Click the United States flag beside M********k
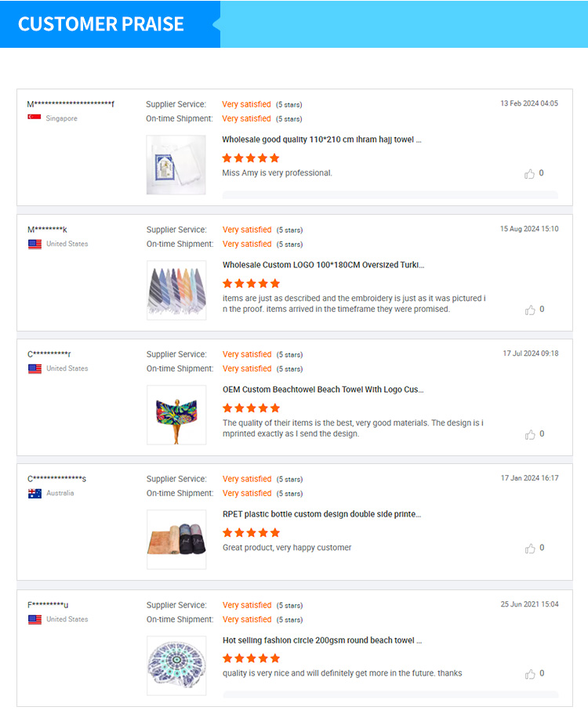 pyautogui.click(x=34, y=244)
